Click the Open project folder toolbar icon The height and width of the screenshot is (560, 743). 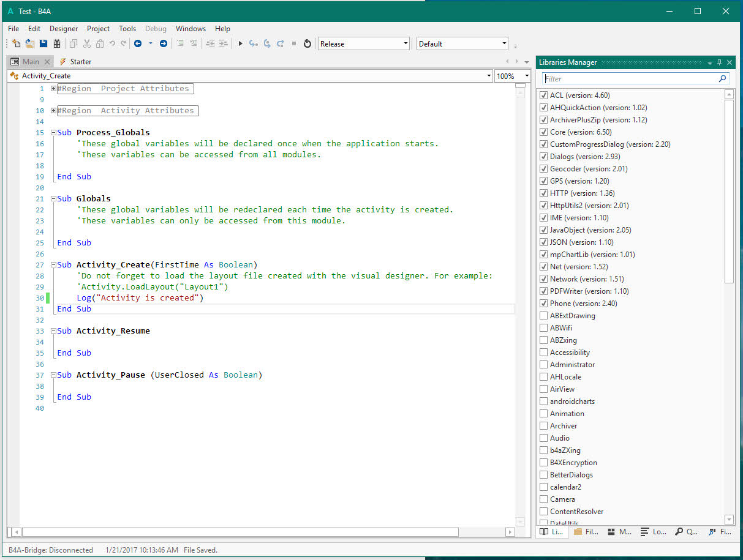(29, 43)
